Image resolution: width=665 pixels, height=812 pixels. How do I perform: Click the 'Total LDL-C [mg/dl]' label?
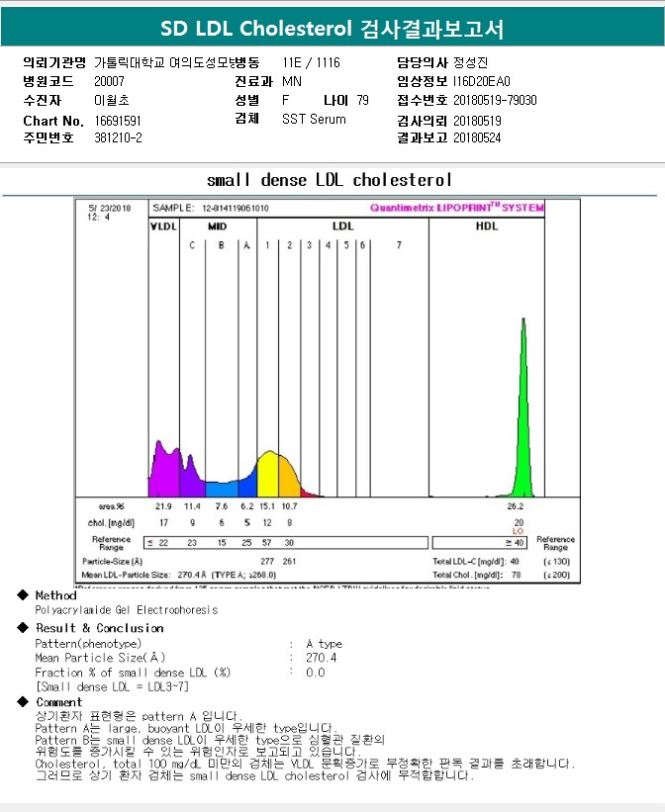click(x=468, y=562)
